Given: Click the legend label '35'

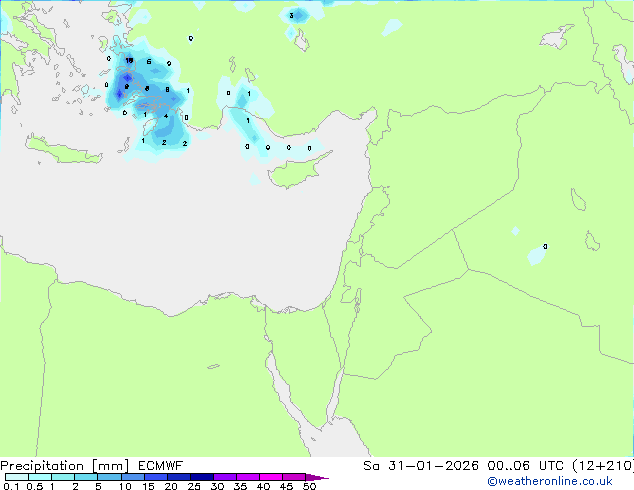Looking at the screenshot, I should (x=240, y=486).
